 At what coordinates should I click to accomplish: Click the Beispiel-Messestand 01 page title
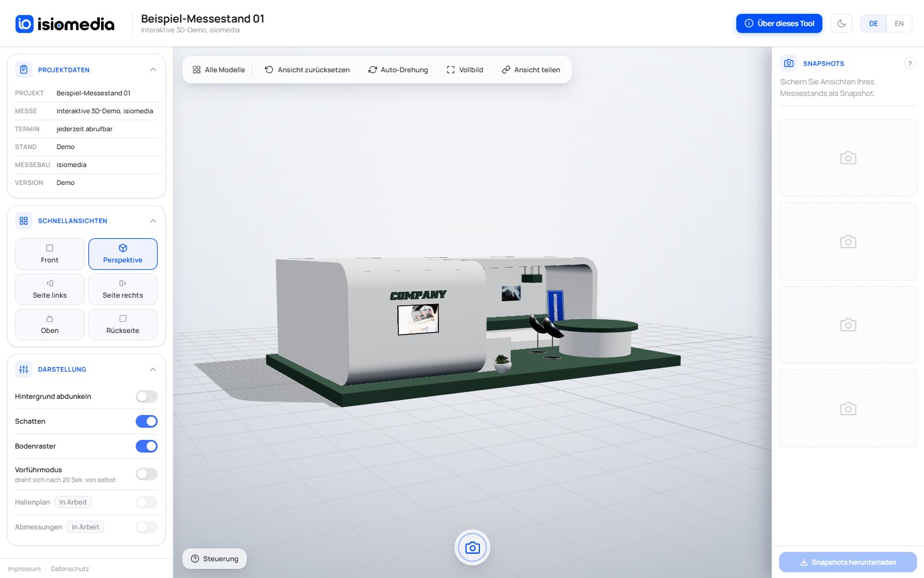coord(203,18)
